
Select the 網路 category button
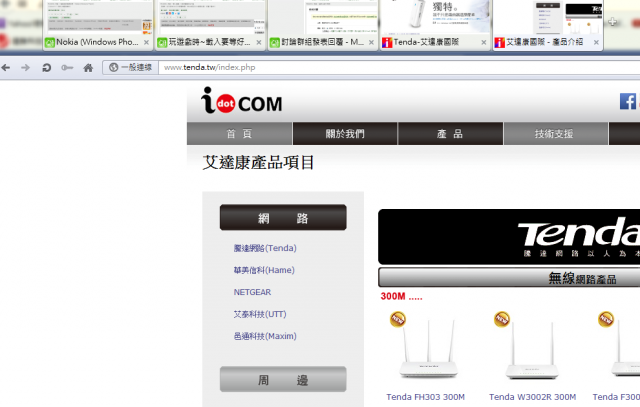point(283,218)
